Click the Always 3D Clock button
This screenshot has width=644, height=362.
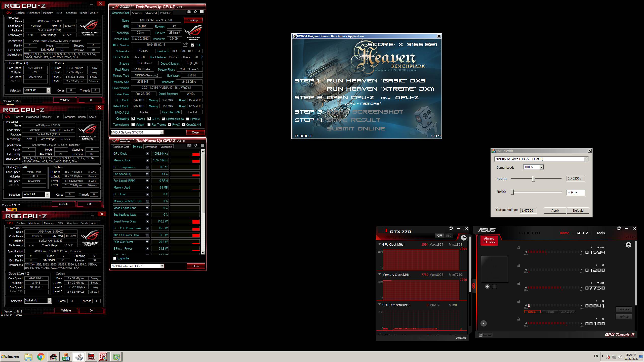[489, 240]
